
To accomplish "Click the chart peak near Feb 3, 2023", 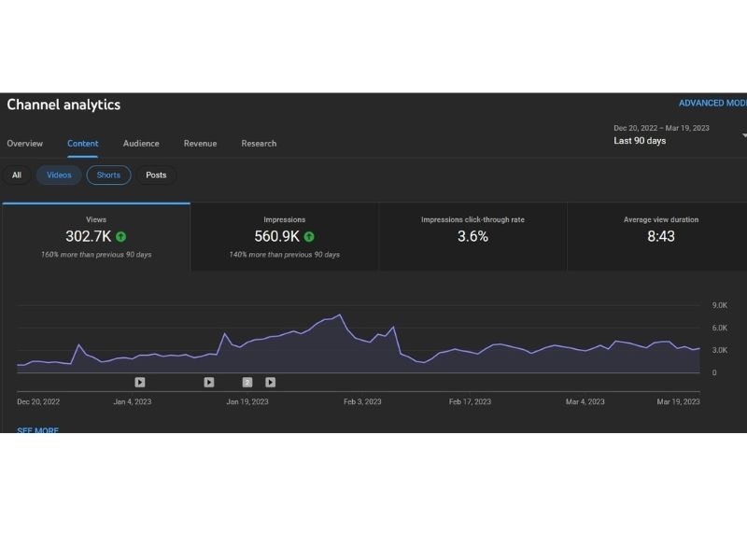I will coord(340,315).
